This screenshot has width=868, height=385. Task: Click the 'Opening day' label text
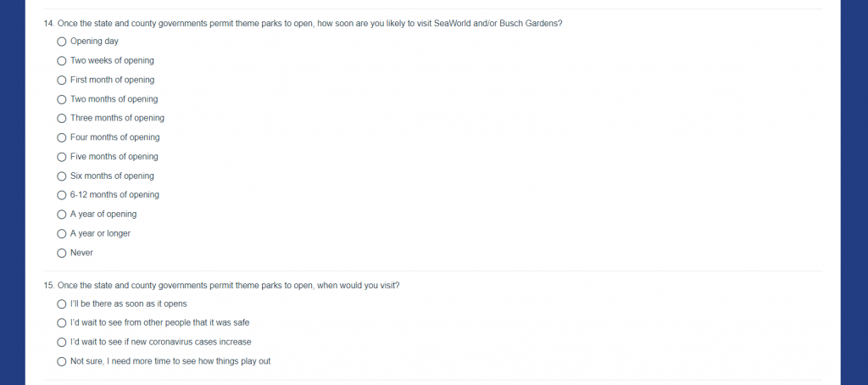click(x=94, y=42)
